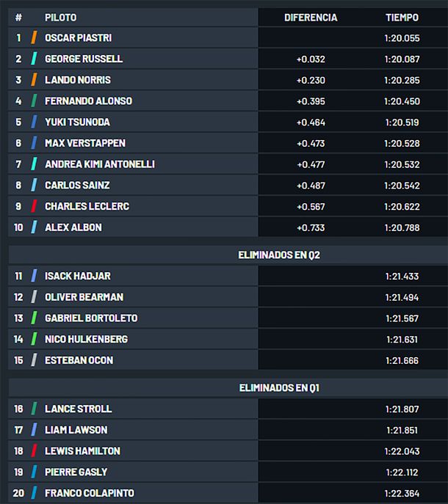448x504 pixels.
Task: Click the green team stripe beside Fernando Alonso
Action: pyautogui.click(x=35, y=101)
